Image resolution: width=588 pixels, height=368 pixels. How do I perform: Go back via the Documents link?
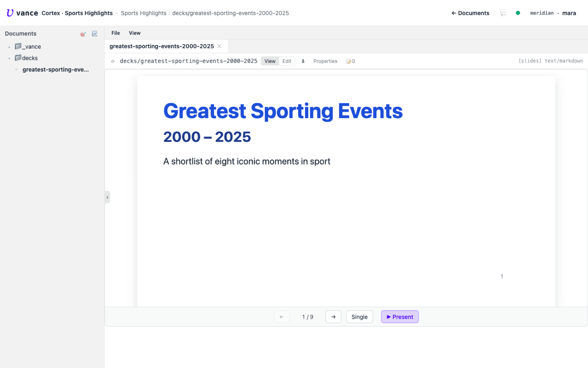coord(470,13)
